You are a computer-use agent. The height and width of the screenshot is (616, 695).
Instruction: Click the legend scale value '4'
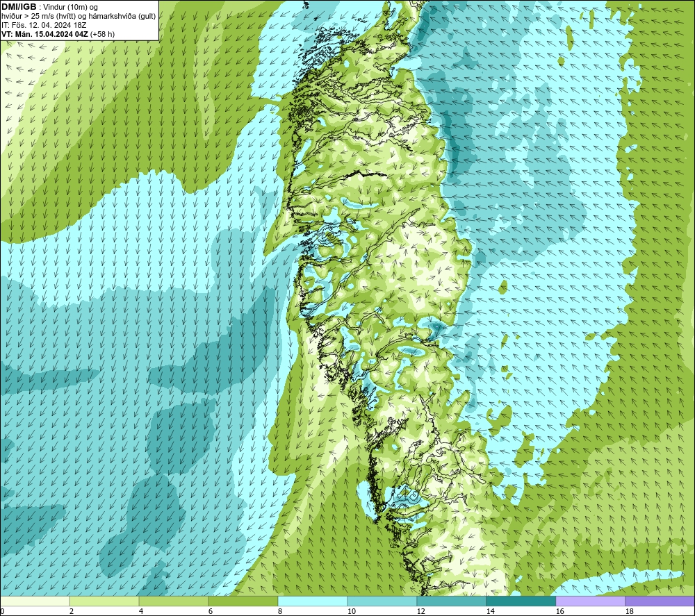click(x=141, y=611)
